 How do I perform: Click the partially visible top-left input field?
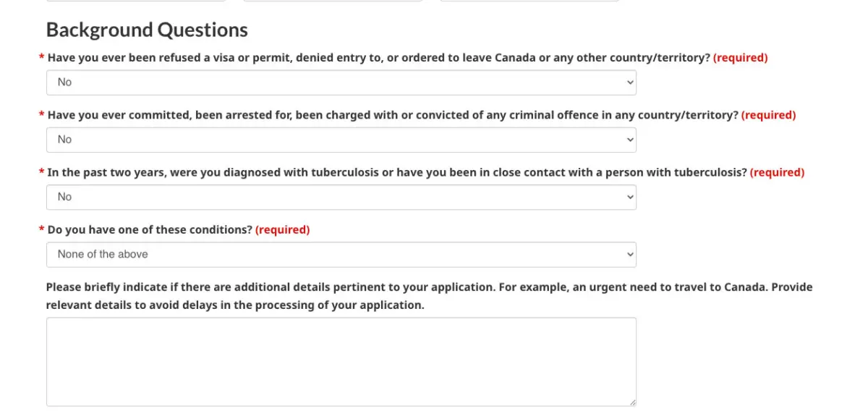coord(136,1)
